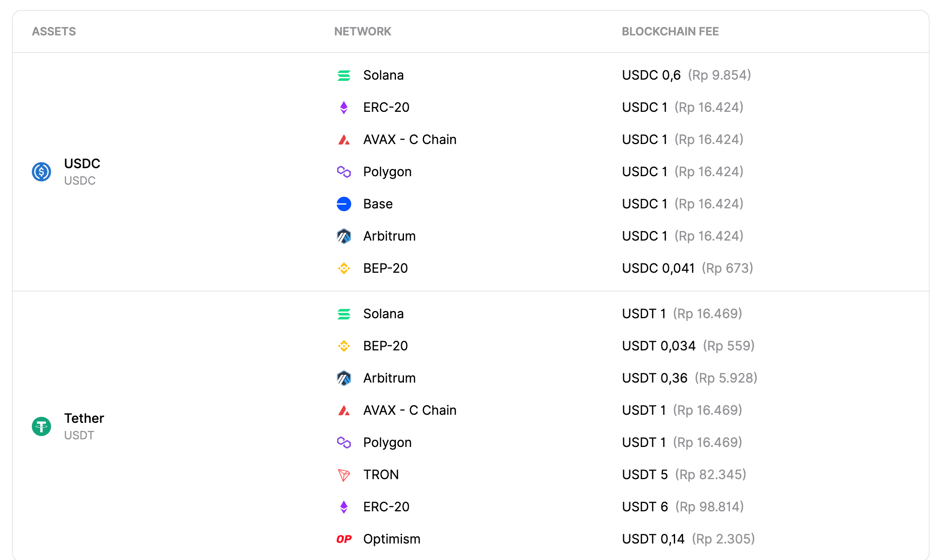This screenshot has width=939, height=560.
Task: Click the Rp 559 fee value
Action: click(x=729, y=346)
